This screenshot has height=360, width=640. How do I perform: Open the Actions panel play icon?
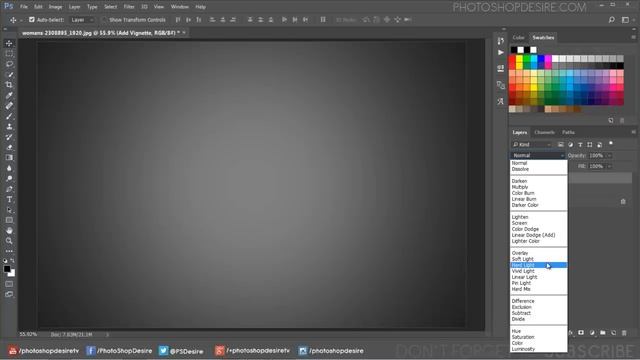[501, 52]
